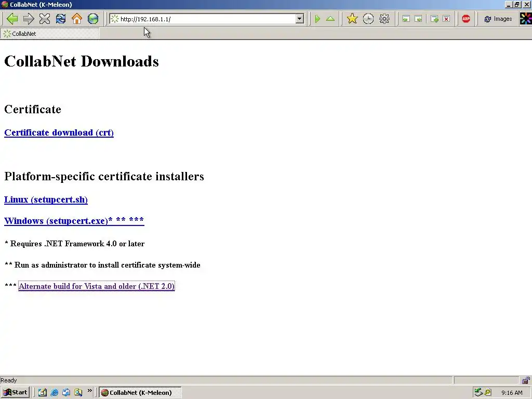Click the globe search icon
The height and width of the screenshot is (399, 532).
coord(93,19)
